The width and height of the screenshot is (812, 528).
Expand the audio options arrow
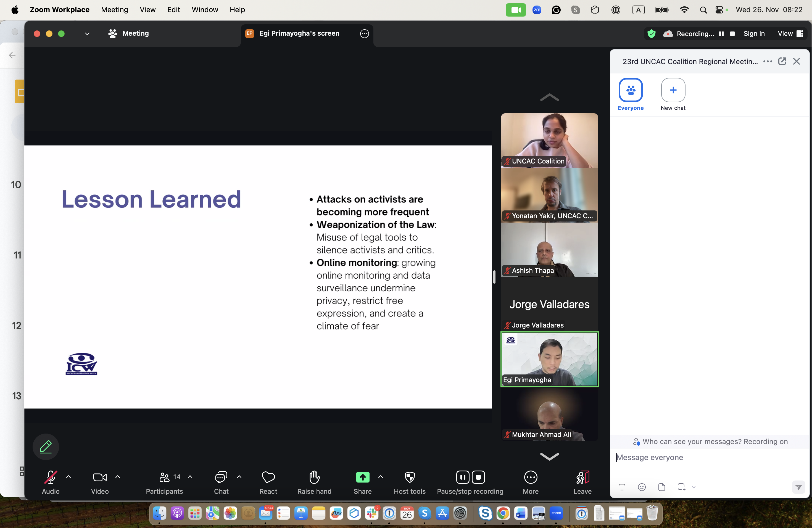(68, 477)
